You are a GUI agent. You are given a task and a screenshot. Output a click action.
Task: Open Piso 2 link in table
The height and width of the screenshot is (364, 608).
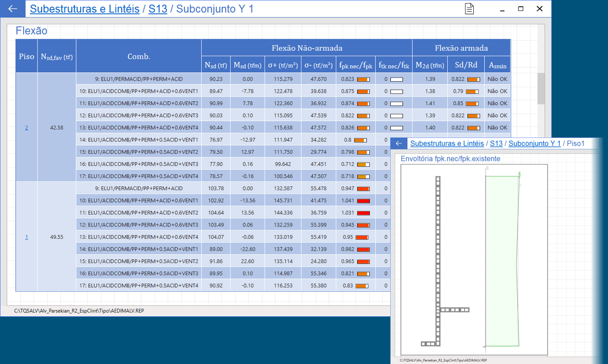[26, 127]
